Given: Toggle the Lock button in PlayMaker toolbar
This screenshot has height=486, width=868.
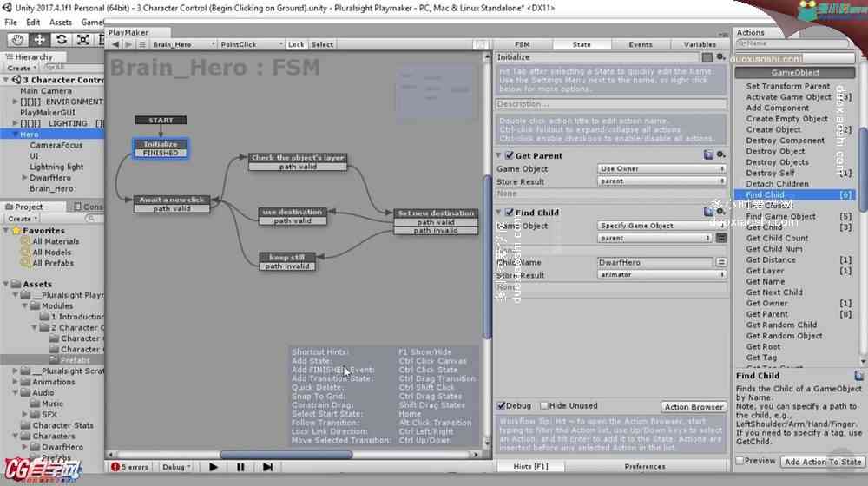Looking at the screenshot, I should click(x=296, y=44).
